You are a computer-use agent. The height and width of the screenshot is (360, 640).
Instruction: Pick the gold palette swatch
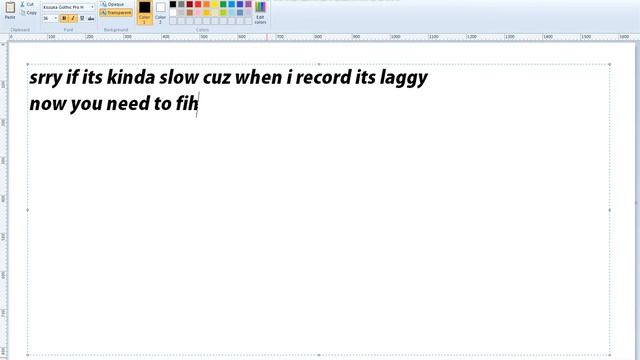(x=207, y=13)
